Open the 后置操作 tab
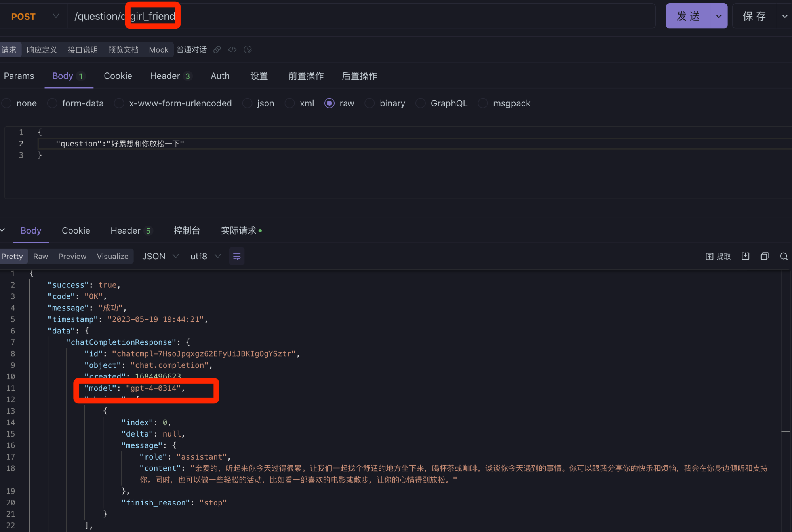Viewport: 792px width, 532px height. tap(360, 76)
